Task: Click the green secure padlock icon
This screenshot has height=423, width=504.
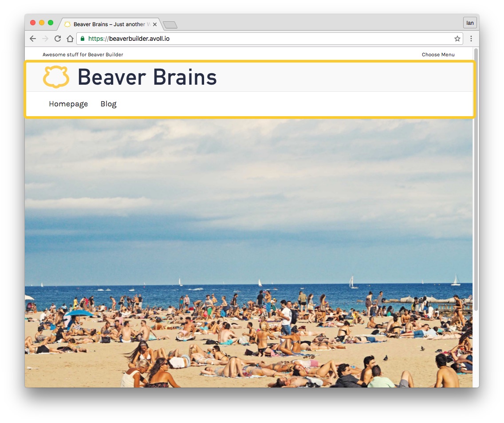Action: click(x=83, y=39)
